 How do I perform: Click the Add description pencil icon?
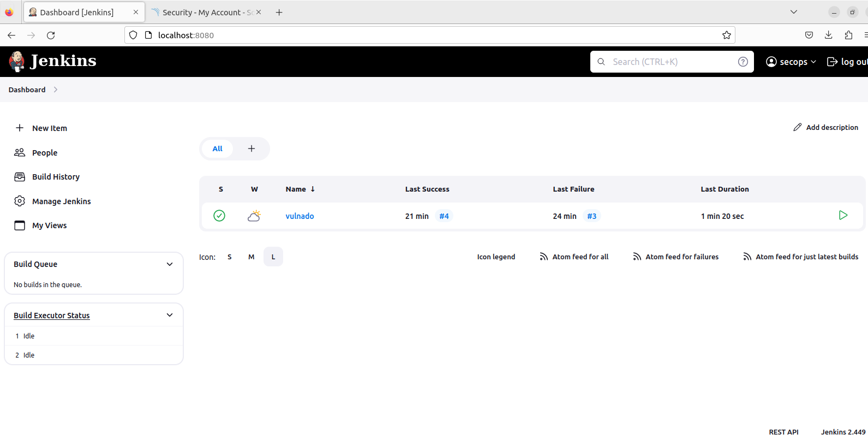pos(798,127)
